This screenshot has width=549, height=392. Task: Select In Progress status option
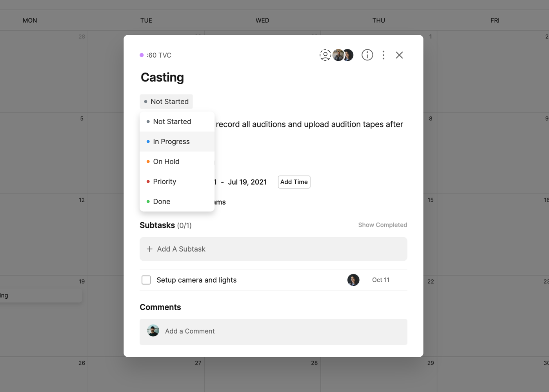[171, 142]
